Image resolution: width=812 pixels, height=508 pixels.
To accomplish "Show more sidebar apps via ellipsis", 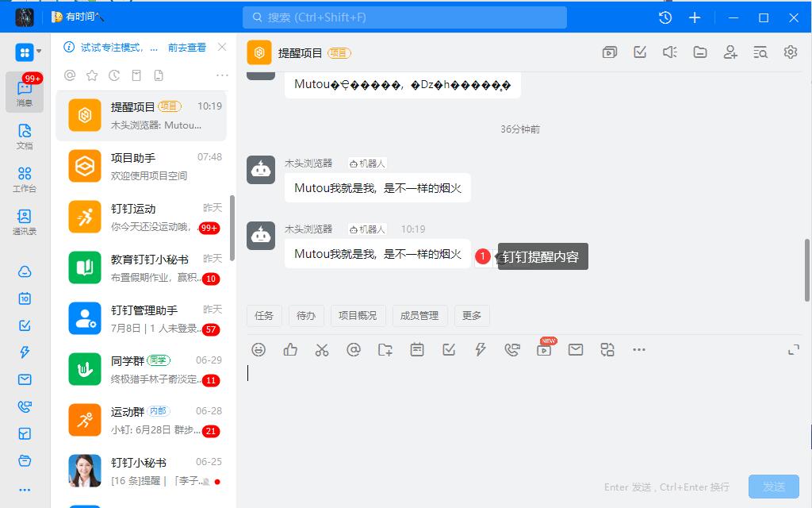I will tap(25, 489).
